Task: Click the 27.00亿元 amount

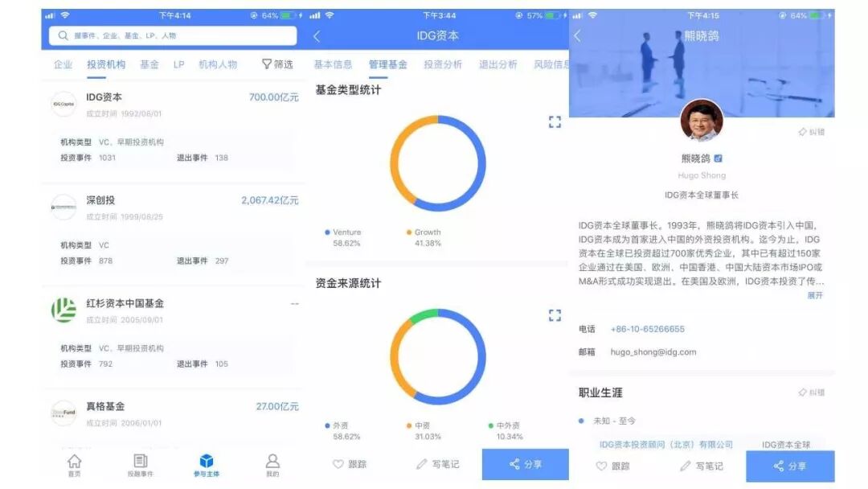Action: click(276, 406)
